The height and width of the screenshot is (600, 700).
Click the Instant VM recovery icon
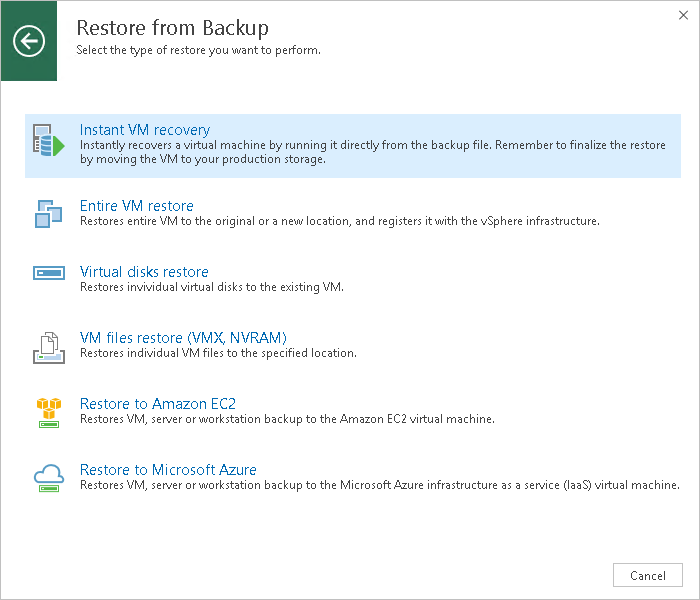48,142
